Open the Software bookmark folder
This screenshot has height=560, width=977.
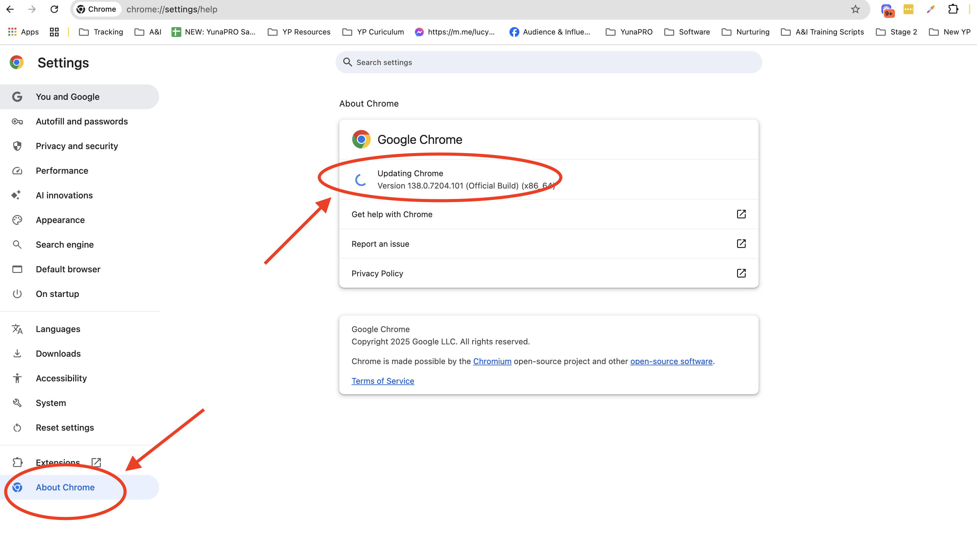point(687,32)
